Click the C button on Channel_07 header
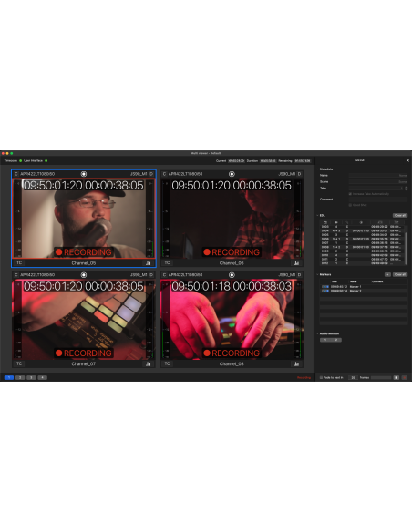The image size is (412, 532). [15, 275]
